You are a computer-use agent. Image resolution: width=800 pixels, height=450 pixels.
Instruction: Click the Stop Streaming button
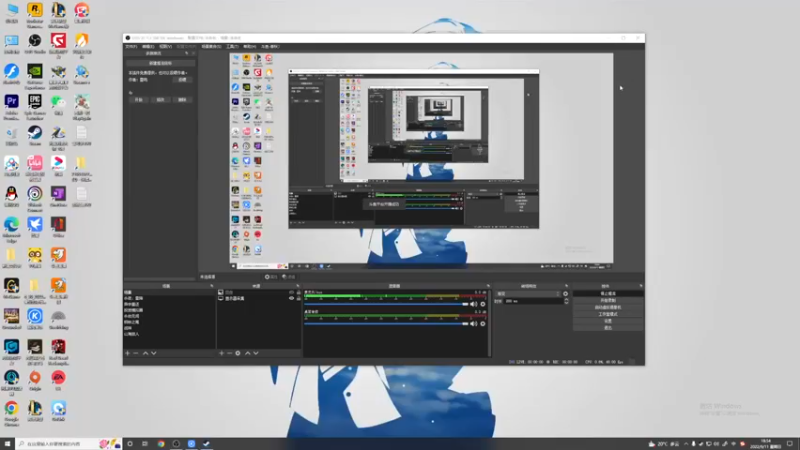coord(608,294)
